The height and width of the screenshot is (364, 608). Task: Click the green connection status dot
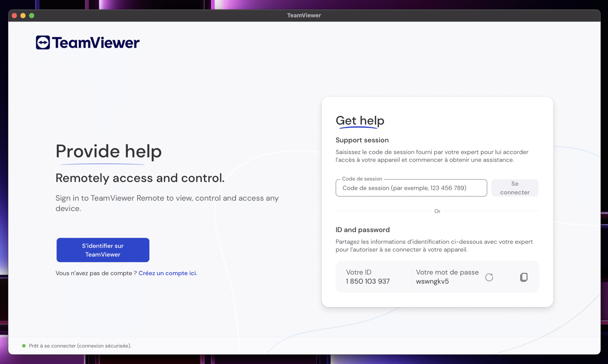(x=24, y=346)
